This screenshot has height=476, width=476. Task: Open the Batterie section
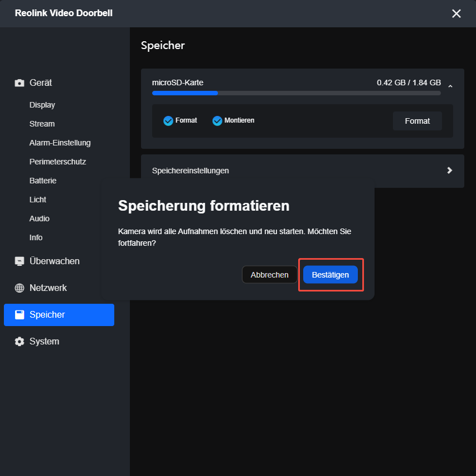pos(43,181)
